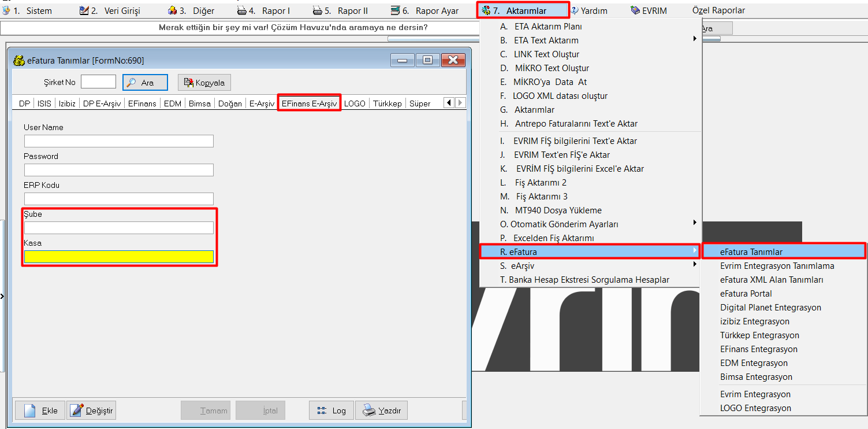Choose eFatura Tanımlar in submenu
The width and height of the screenshot is (868, 429).
point(784,252)
